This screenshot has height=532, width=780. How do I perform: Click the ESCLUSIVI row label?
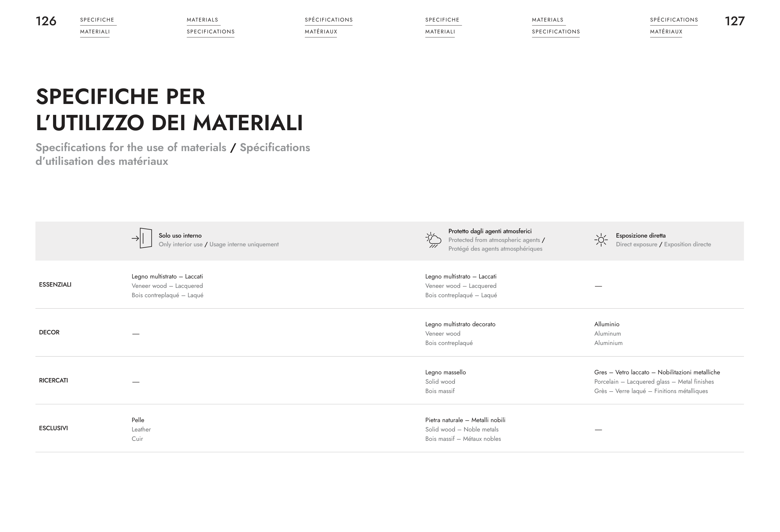tap(53, 428)
